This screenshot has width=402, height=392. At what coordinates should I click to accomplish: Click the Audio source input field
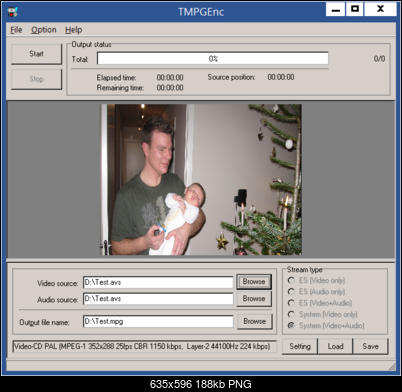pyautogui.click(x=158, y=299)
